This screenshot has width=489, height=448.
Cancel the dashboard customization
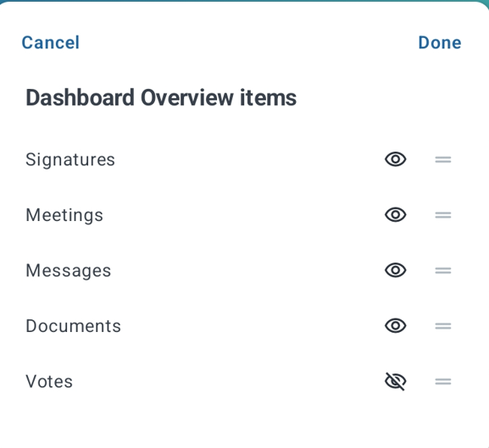(x=51, y=42)
